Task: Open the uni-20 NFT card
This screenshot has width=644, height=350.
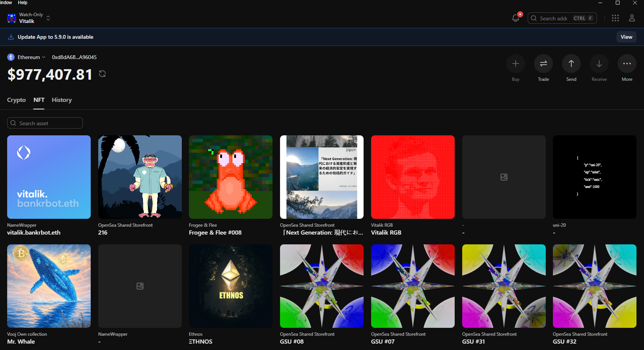Action: [595, 177]
